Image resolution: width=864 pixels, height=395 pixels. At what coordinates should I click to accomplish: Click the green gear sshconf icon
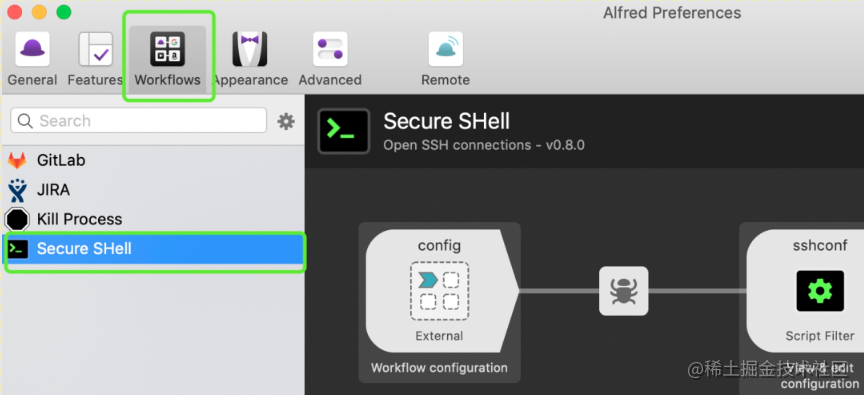(820, 290)
